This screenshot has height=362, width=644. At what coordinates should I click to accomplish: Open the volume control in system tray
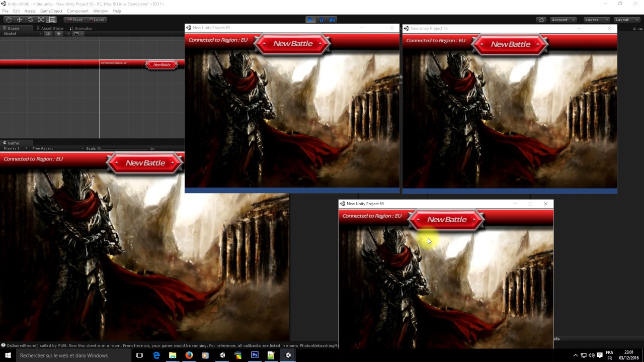pyautogui.click(x=592, y=355)
